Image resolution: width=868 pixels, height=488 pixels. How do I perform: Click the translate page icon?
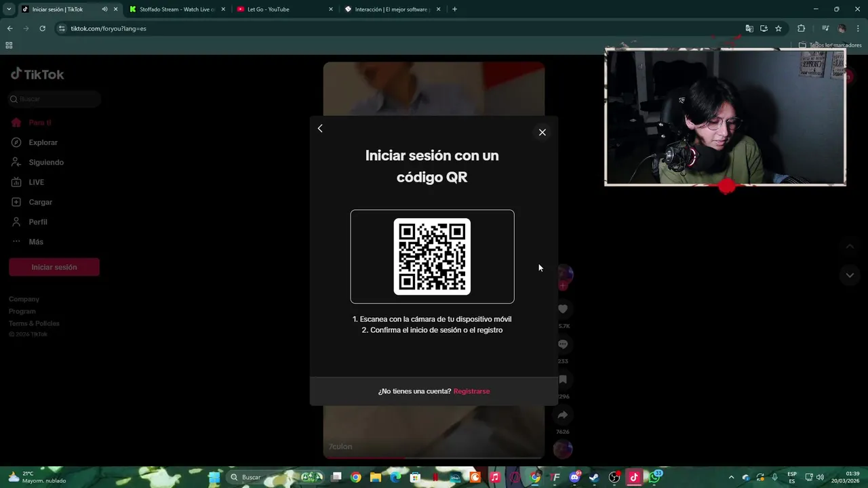tap(749, 28)
